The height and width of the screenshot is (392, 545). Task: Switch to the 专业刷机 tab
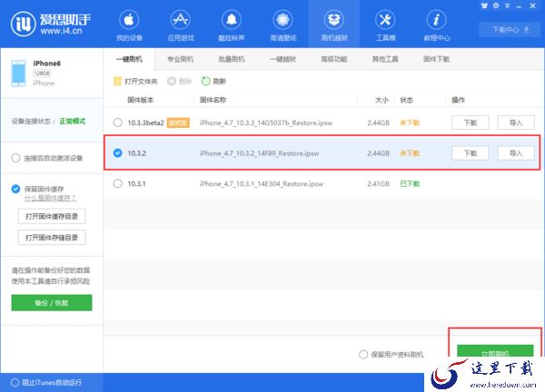180,59
